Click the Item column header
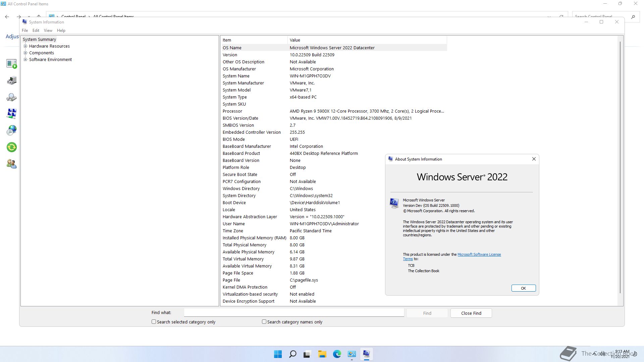This screenshot has height=362, width=644. pos(254,40)
